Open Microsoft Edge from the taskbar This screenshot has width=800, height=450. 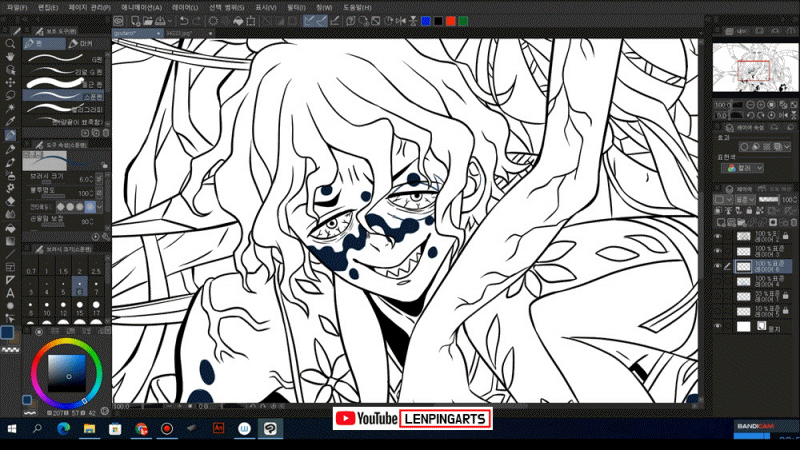pyautogui.click(x=63, y=429)
